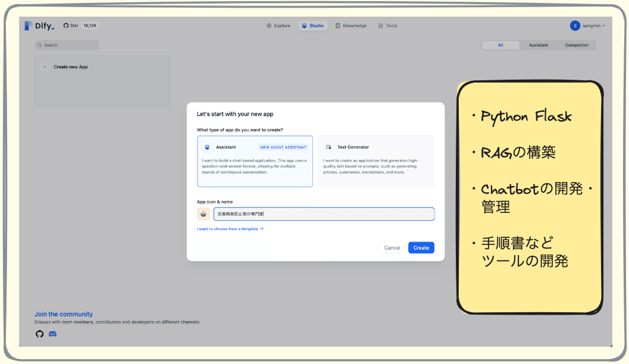The image size is (629, 364).
Task: Open Discord via its community icon
Action: pyautogui.click(x=52, y=334)
